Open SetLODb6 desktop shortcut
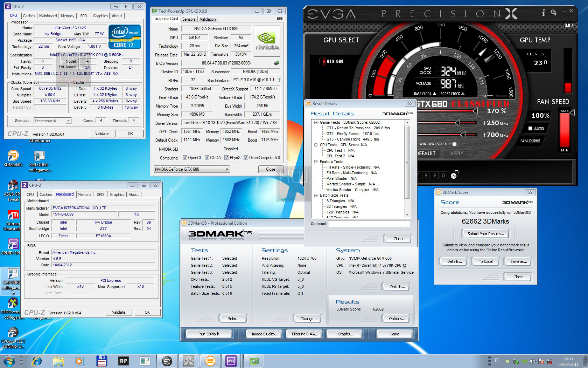The height and width of the screenshot is (368, 588). pos(40,161)
